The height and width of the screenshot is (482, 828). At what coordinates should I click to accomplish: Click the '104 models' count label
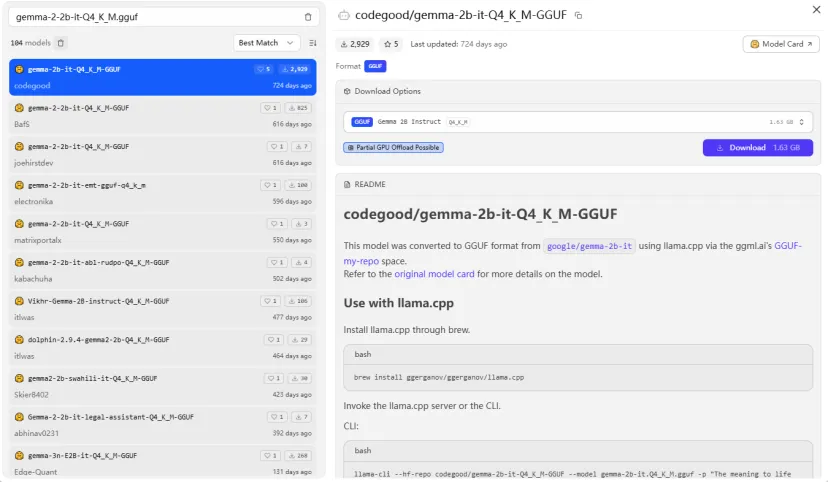point(31,43)
